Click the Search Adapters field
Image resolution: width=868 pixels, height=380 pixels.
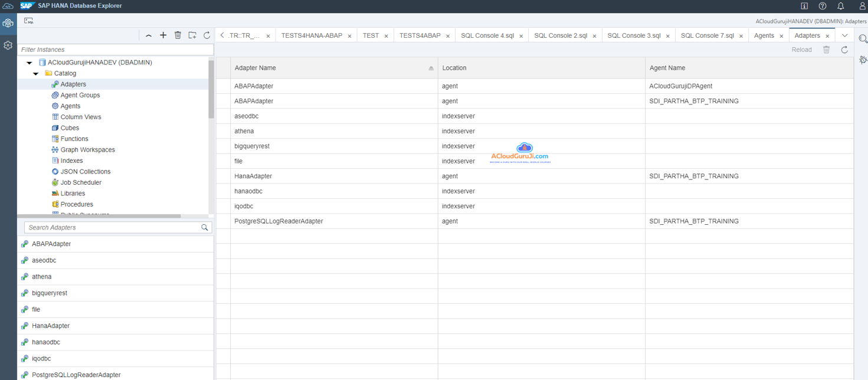coord(112,227)
